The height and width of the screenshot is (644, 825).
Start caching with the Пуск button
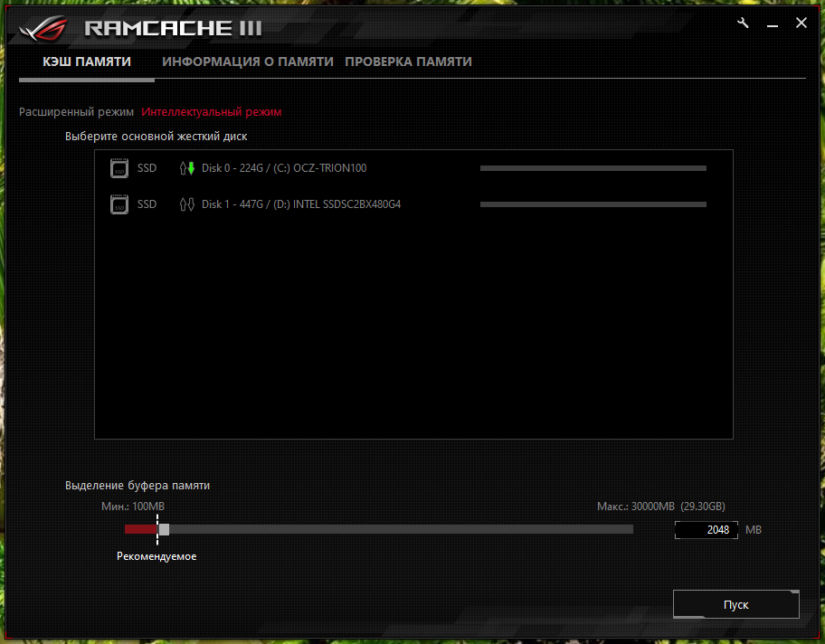736,604
